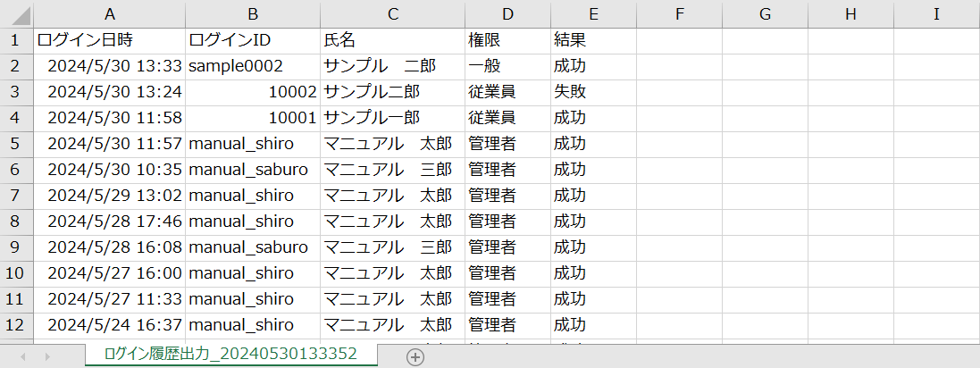The image size is (980, 368).
Task: Click the left sheet scroll arrow
Action: tap(23, 356)
